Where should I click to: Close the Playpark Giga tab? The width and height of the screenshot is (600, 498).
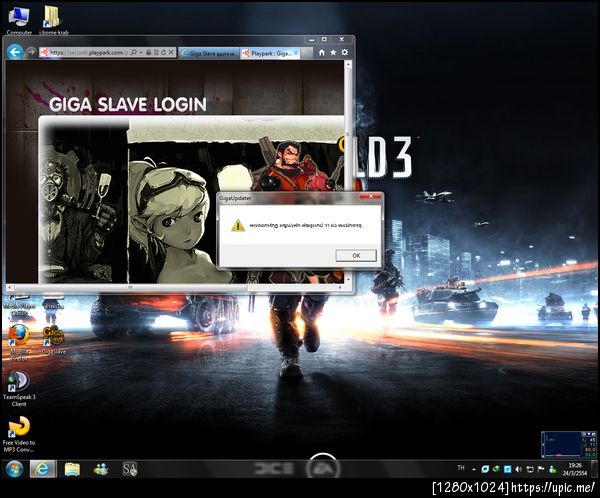click(296, 53)
